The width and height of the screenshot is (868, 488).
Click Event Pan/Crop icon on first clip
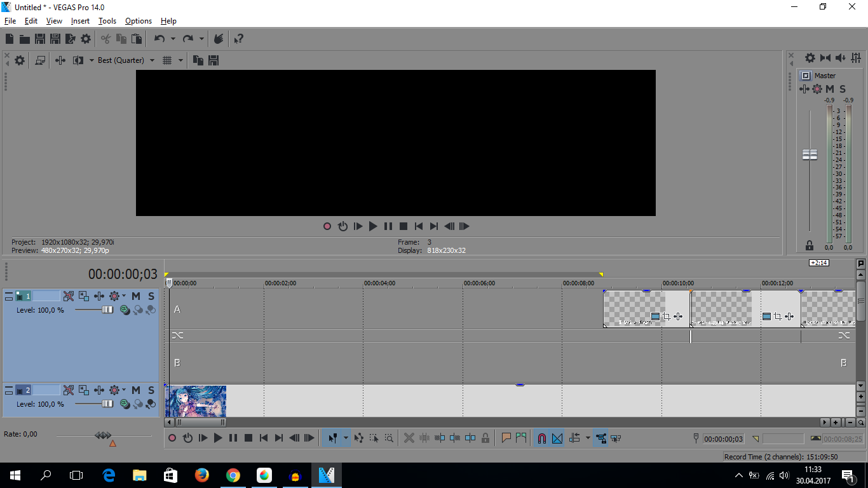(x=667, y=316)
